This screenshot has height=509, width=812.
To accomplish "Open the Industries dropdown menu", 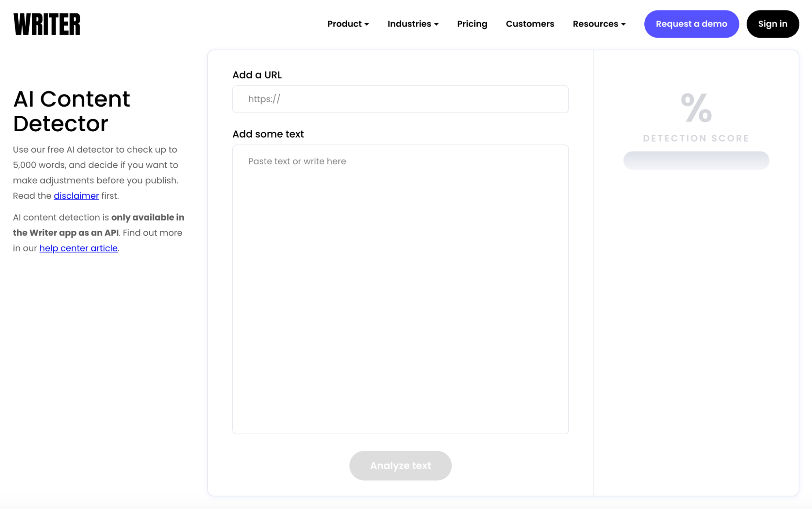I will [409, 24].
